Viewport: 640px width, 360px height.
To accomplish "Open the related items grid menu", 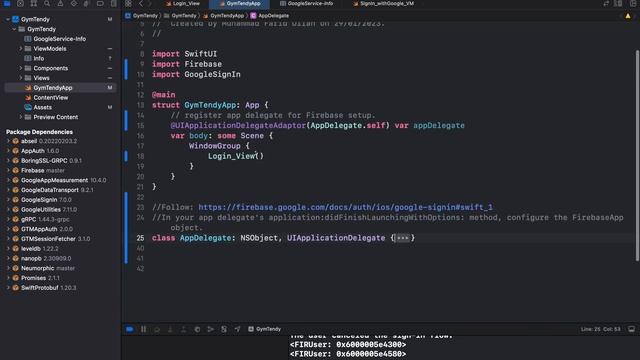I will click(x=128, y=3).
